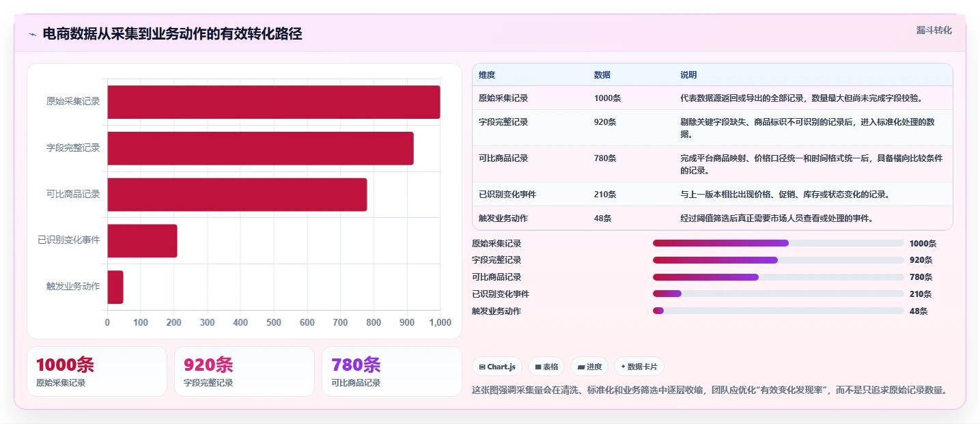Select the Chart.js chip

[x=496, y=367]
